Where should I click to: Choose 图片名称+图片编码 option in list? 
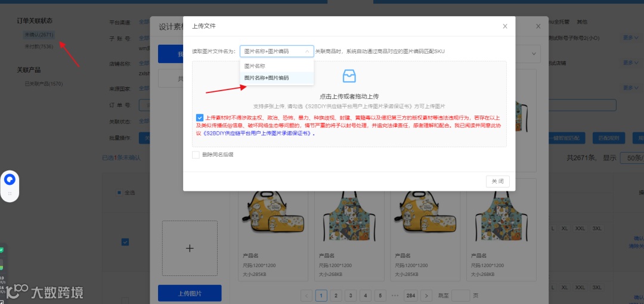(x=277, y=77)
